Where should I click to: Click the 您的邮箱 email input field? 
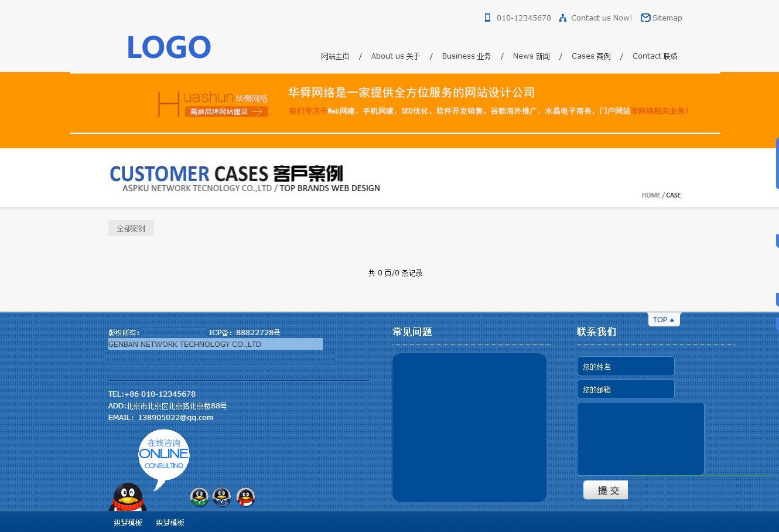(626, 389)
